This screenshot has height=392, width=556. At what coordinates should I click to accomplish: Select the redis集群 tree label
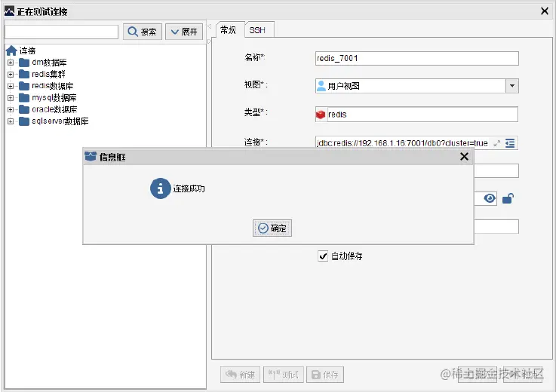pyautogui.click(x=48, y=74)
